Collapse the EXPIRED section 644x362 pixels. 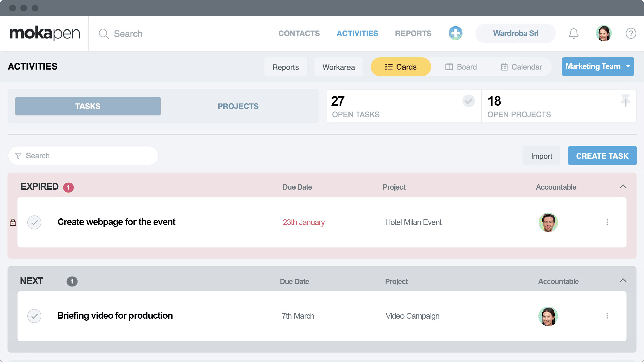point(623,187)
